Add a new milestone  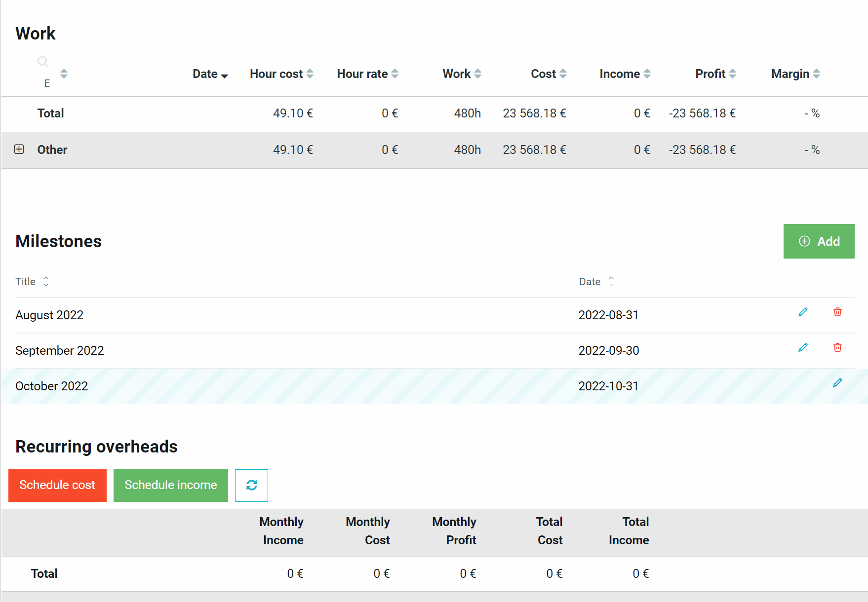[819, 241]
